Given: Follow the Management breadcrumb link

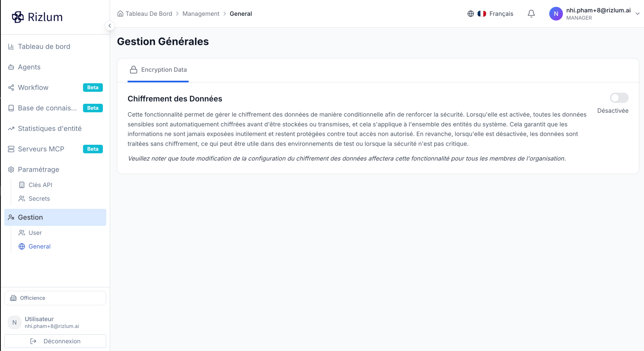Looking at the screenshot, I should coord(201,14).
